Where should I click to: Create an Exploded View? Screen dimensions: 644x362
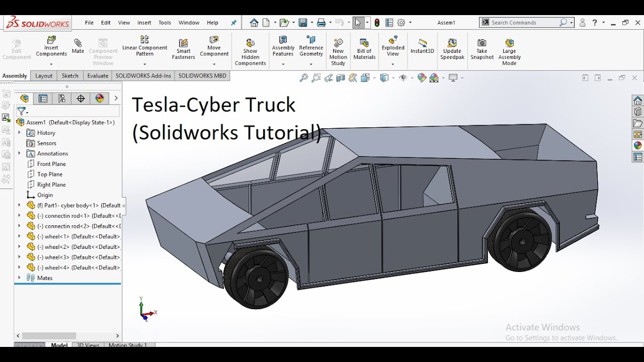point(393,46)
